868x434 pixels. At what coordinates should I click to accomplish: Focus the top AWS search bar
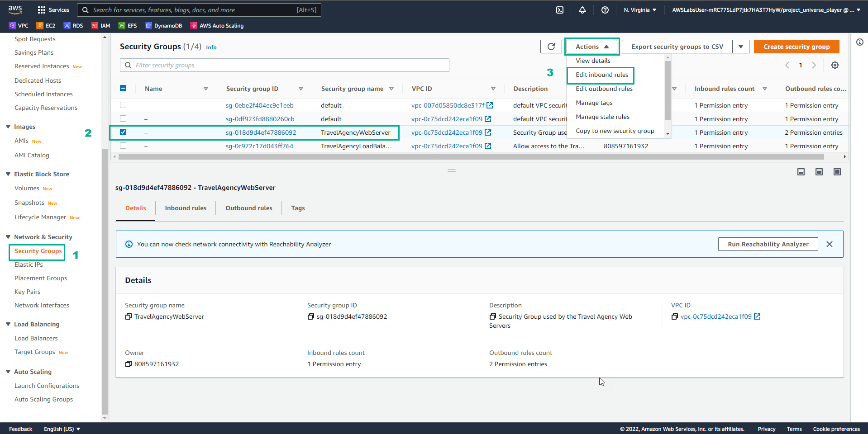[x=199, y=10]
